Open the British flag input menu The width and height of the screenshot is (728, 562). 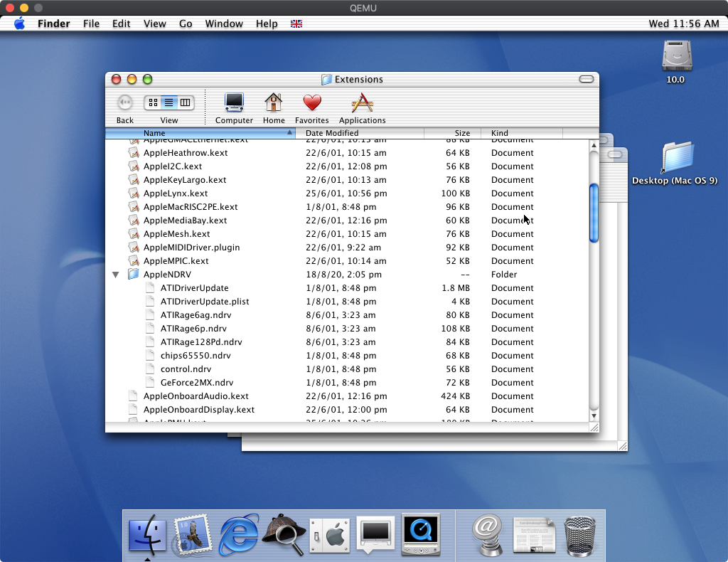coord(296,23)
